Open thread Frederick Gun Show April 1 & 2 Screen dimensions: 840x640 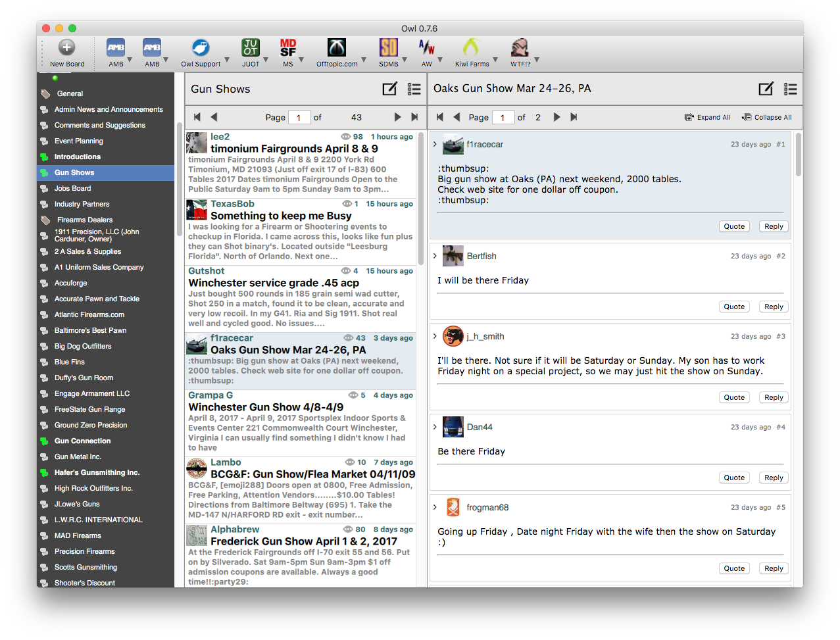pyautogui.click(x=304, y=541)
